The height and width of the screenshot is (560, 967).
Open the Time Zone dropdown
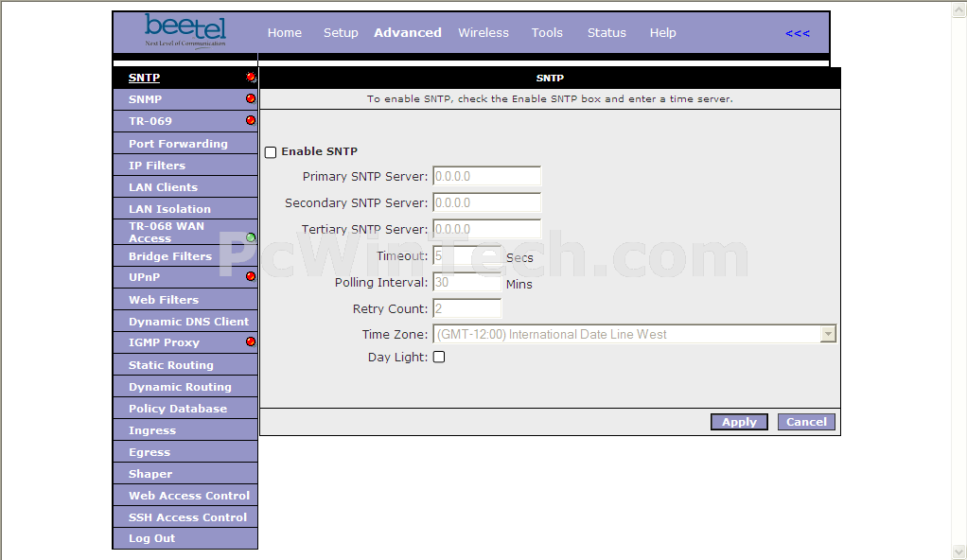click(x=635, y=334)
